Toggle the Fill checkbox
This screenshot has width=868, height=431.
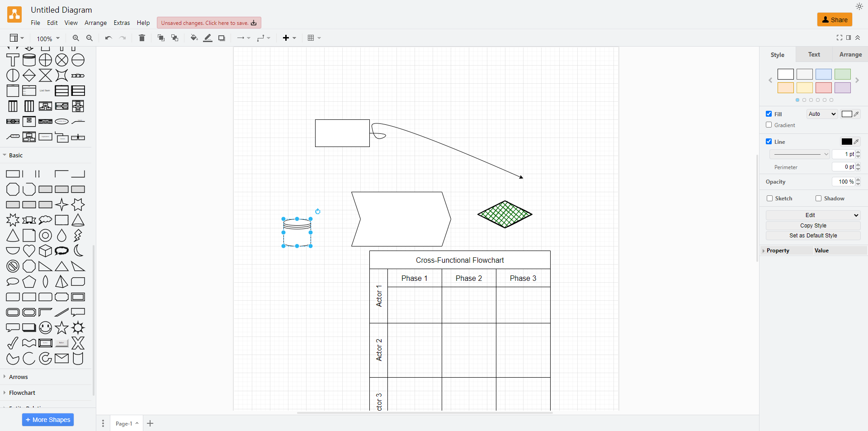coord(769,114)
